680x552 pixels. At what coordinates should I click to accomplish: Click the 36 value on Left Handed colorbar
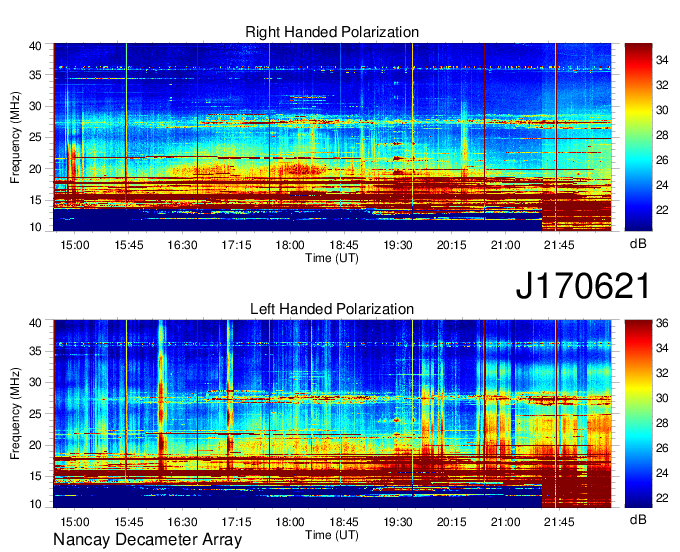click(662, 323)
